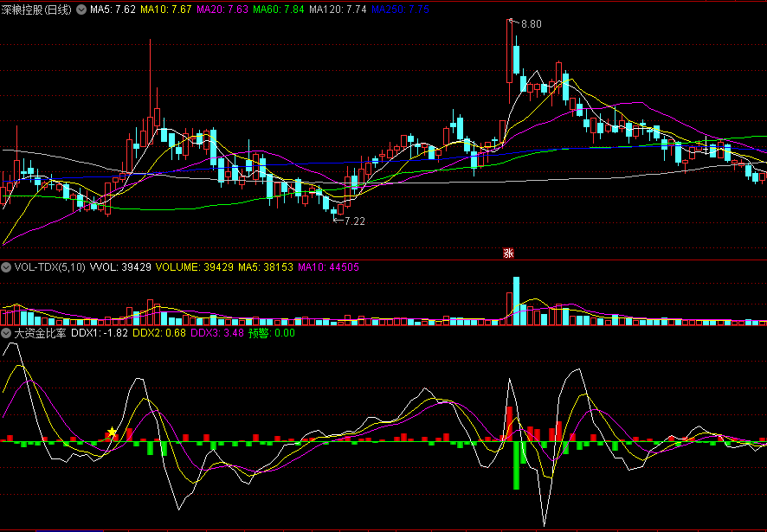767x532 pixels.
Task: Click the 深粮控股(日线) chart title
Action: click(36, 10)
